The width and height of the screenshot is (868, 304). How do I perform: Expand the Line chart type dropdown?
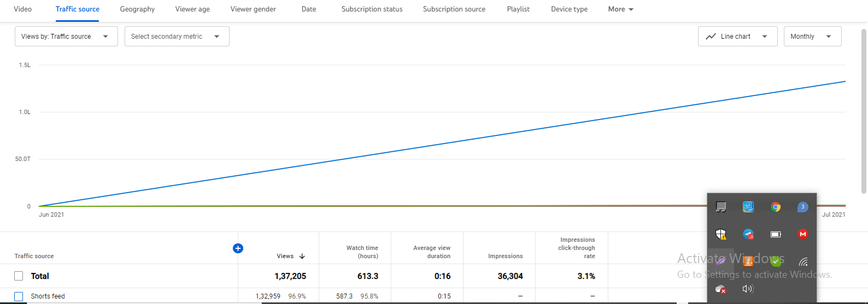pos(737,37)
